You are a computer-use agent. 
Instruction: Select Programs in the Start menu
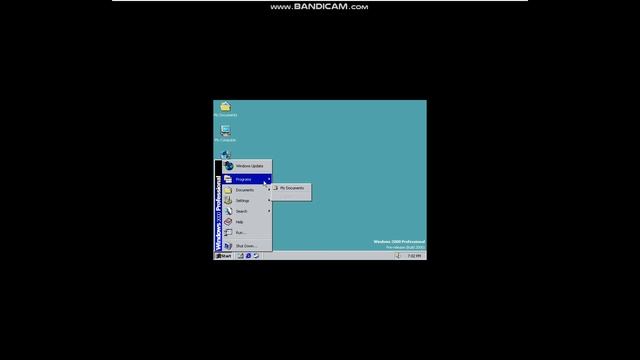click(247, 179)
